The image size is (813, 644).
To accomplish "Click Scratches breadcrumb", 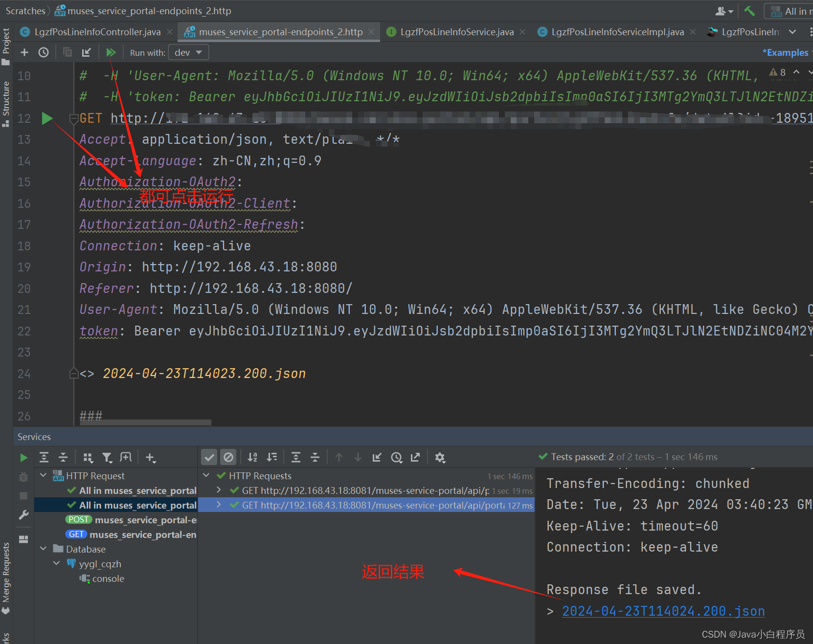I will (25, 11).
